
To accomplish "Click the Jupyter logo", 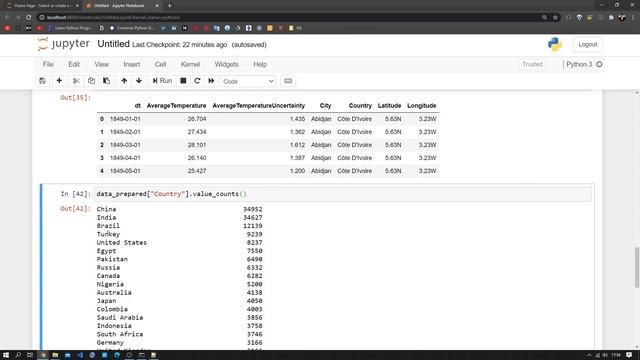I will 64,44.
